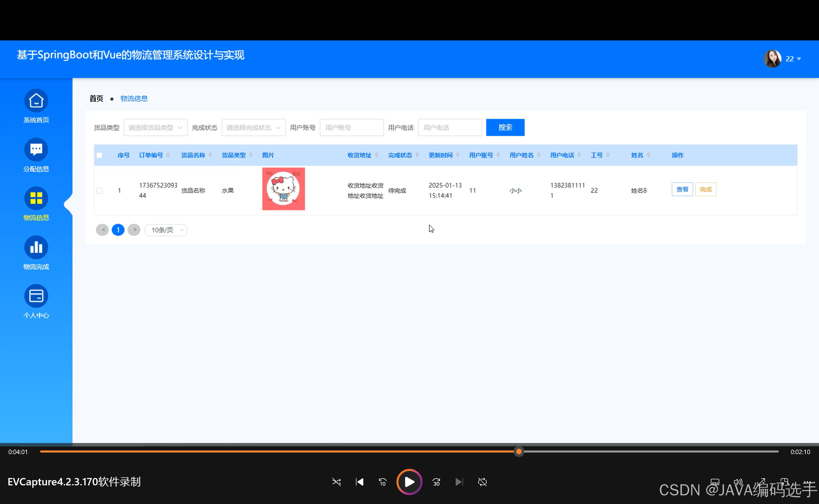This screenshot has width=819, height=504.
Task: Open the Hello Kitty product thumbnail
Action: [283, 189]
